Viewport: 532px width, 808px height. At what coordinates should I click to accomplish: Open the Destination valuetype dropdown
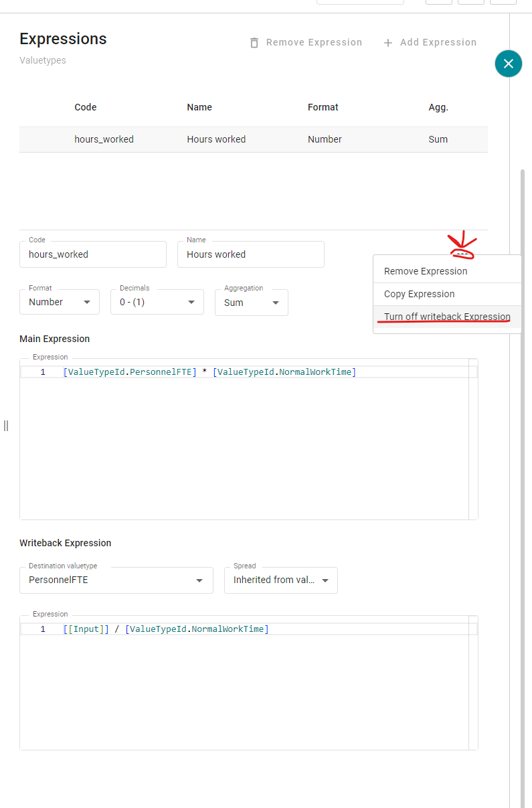pos(116,580)
